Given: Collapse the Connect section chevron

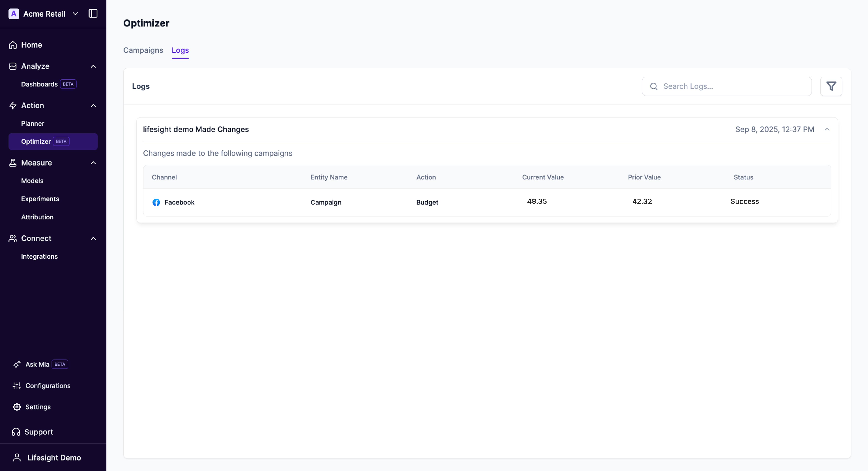Looking at the screenshot, I should pyautogui.click(x=93, y=238).
